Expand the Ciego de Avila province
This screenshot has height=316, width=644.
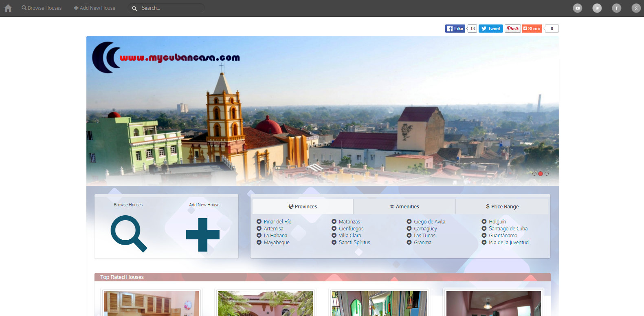point(426,222)
